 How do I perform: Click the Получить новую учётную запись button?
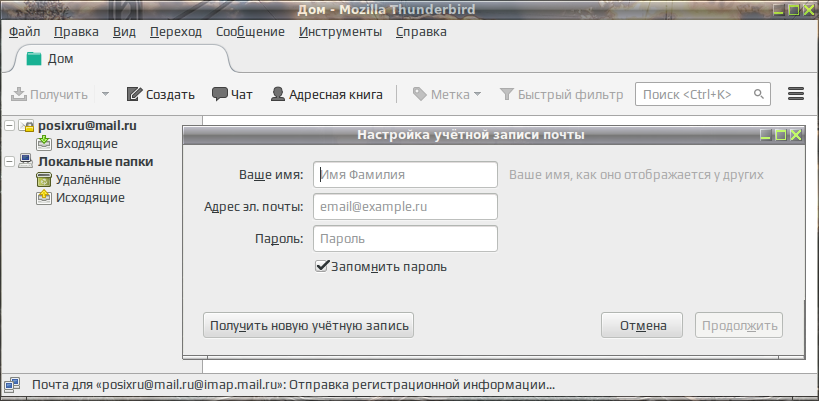point(308,325)
